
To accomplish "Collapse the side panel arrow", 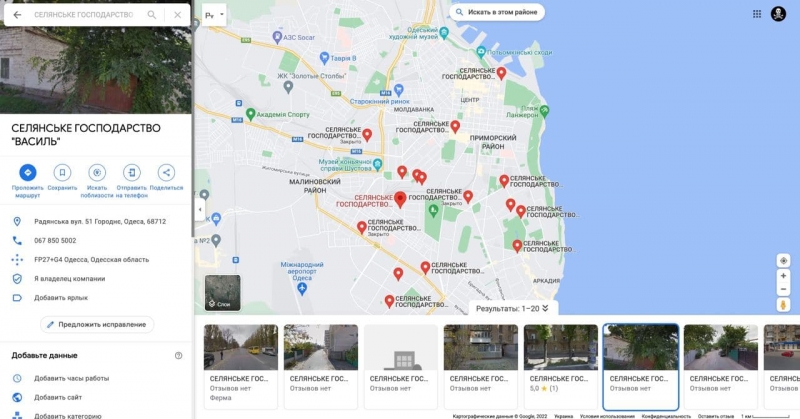I will point(199,209).
